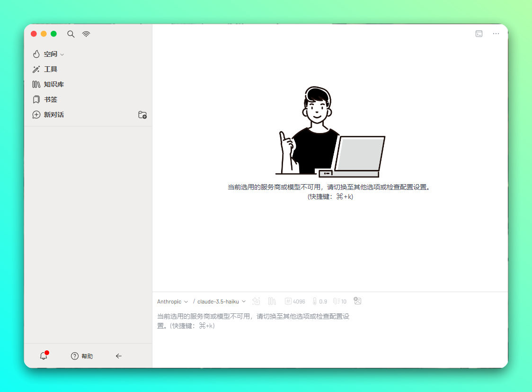Click the 书签 bookmark icon
Image resolution: width=532 pixels, height=392 pixels.
(36, 99)
